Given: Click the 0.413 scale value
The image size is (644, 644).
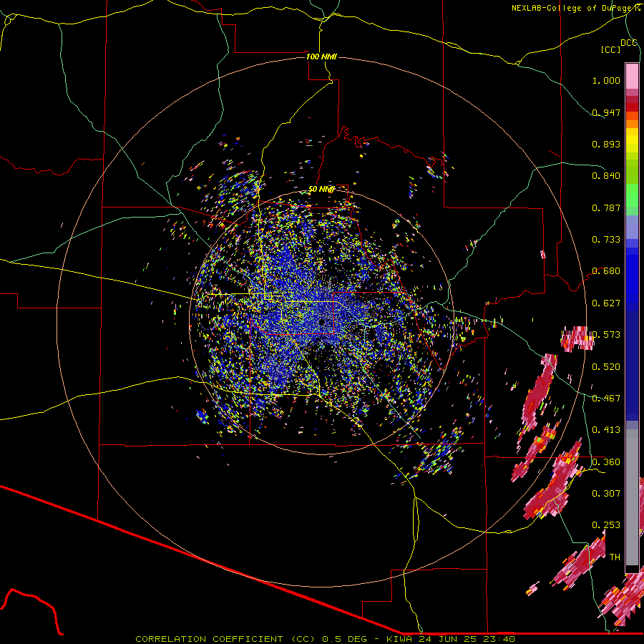Looking at the screenshot, I should coord(606,430).
